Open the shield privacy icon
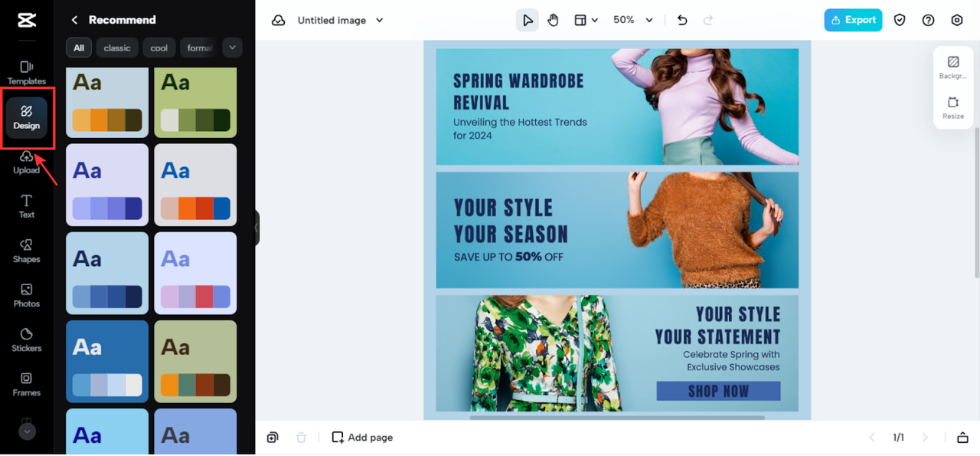Image resolution: width=980 pixels, height=456 pixels. [900, 21]
